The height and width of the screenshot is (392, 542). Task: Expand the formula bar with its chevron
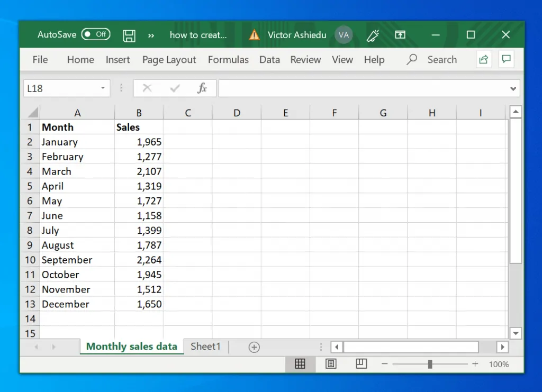click(x=512, y=88)
